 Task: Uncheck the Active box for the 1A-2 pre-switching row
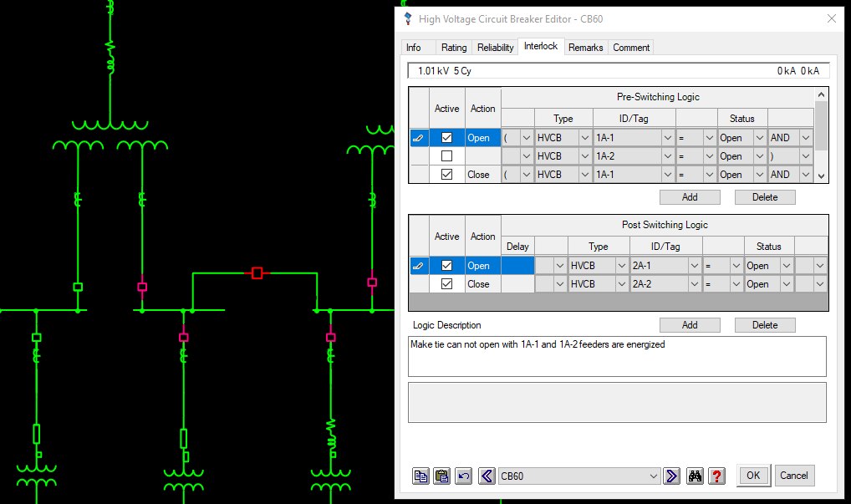446,155
